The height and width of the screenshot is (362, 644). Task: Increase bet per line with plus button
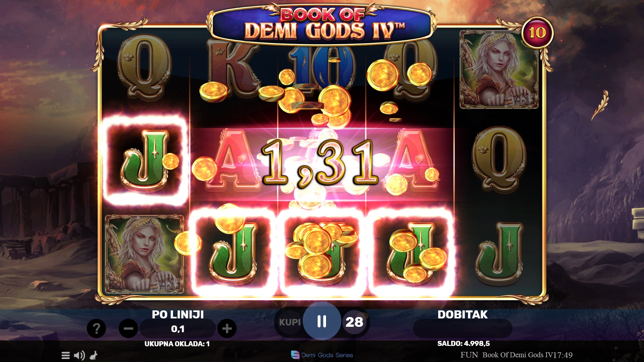click(x=227, y=328)
